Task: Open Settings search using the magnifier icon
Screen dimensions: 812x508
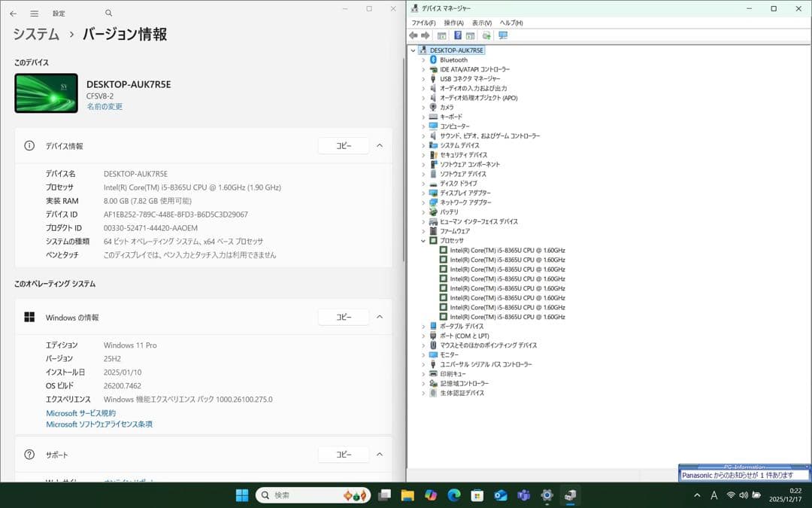Action: tap(108, 13)
